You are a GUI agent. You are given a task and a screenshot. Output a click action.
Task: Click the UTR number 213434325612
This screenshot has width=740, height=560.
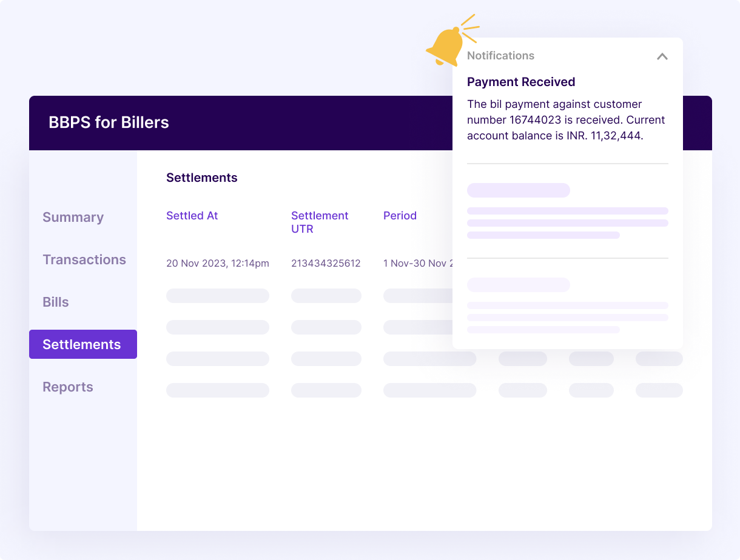pos(326,264)
